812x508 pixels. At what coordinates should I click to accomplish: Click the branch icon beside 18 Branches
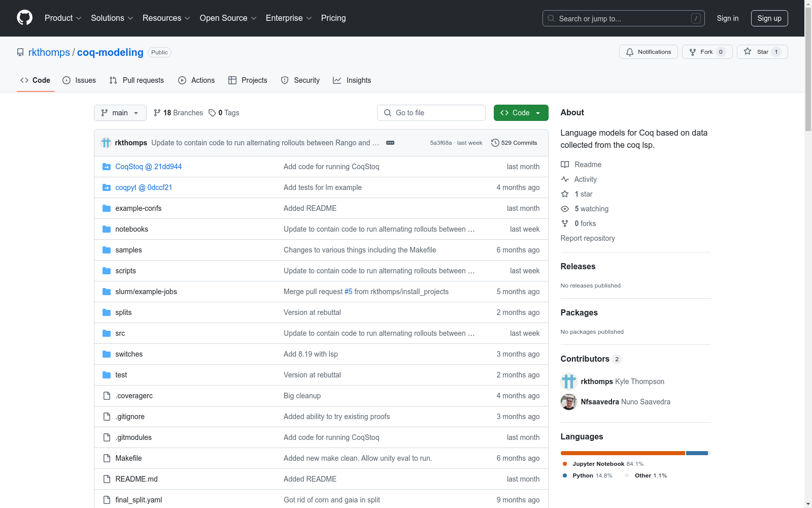[157, 113]
